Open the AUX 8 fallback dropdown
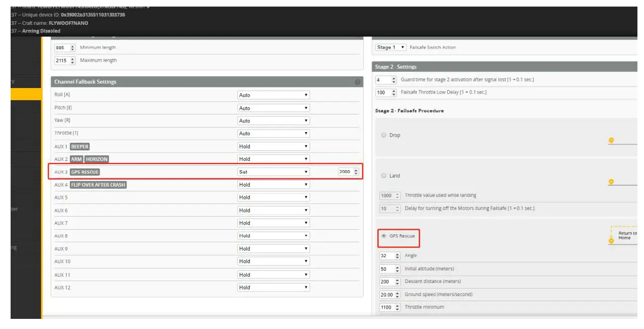Screen dimensions: 644x329 [x=273, y=236]
